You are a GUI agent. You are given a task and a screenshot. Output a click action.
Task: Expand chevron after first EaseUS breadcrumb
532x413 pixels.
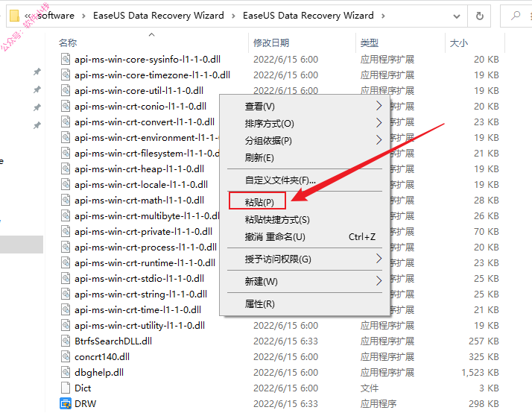point(233,16)
